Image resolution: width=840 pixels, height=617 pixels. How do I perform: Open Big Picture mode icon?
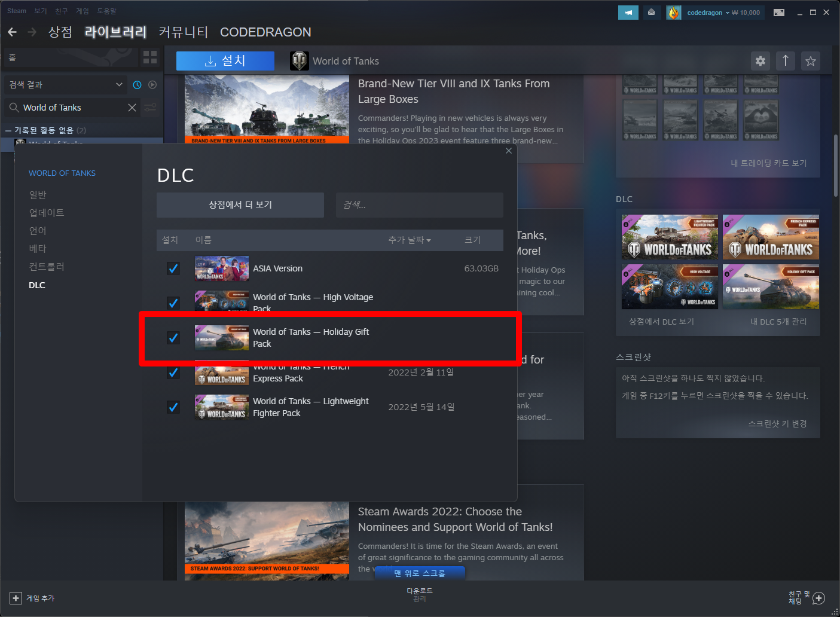click(x=779, y=13)
